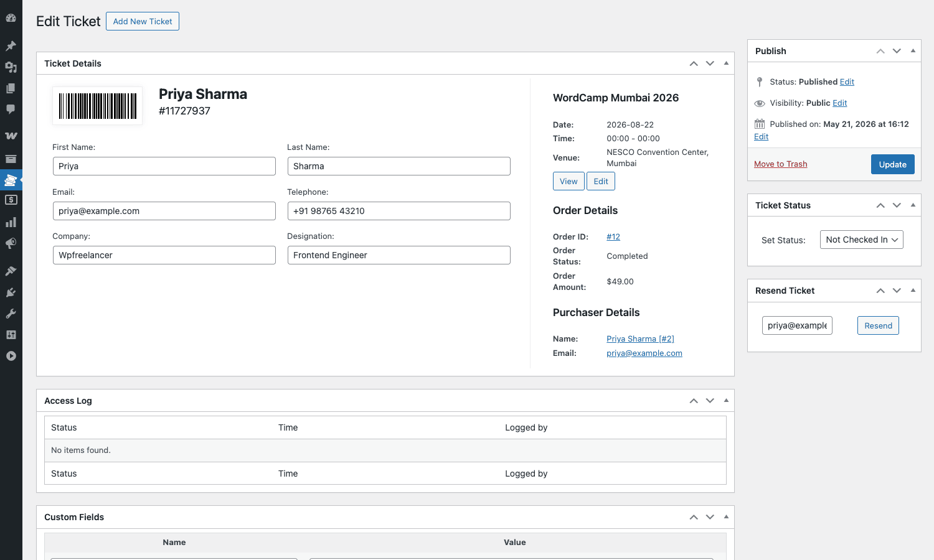Open Marketing megaphone icon in sidebar

(11, 243)
